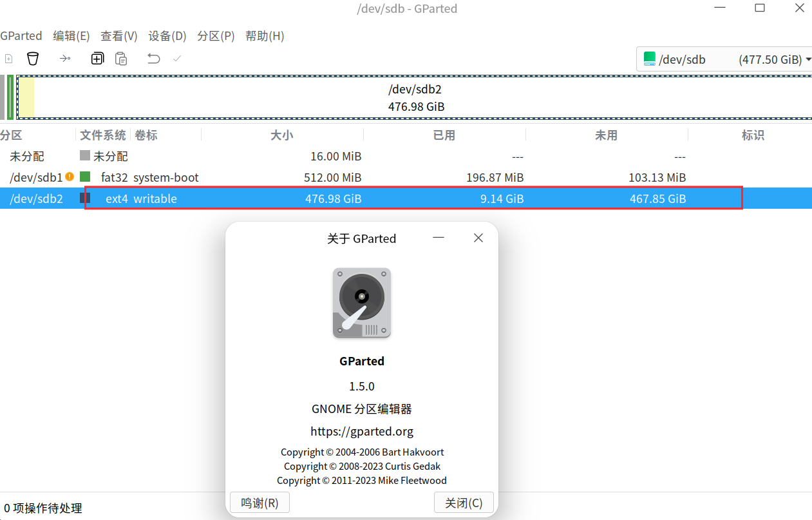The image size is (812, 520).
Task: Click the 0 项操作待处理 status bar text
Action: click(43, 508)
